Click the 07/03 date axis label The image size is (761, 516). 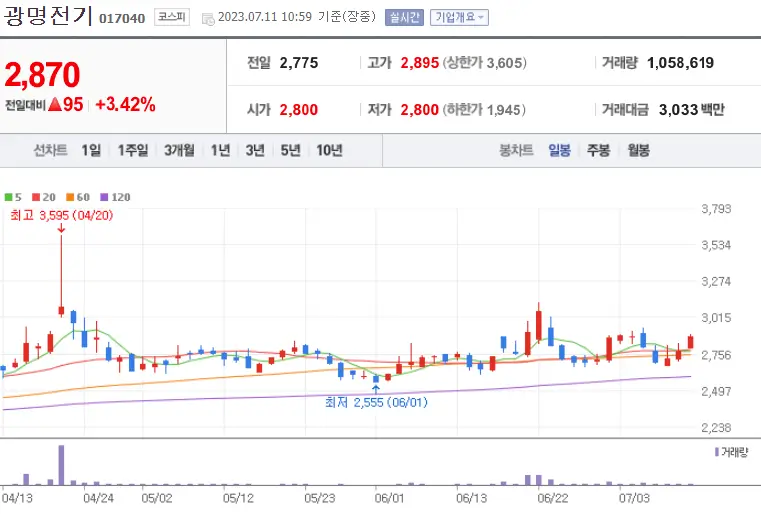(x=634, y=498)
